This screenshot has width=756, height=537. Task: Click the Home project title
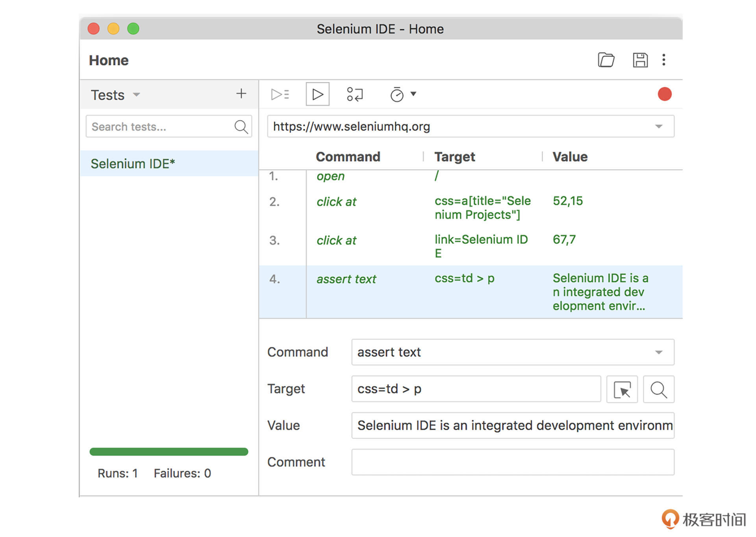tap(109, 60)
